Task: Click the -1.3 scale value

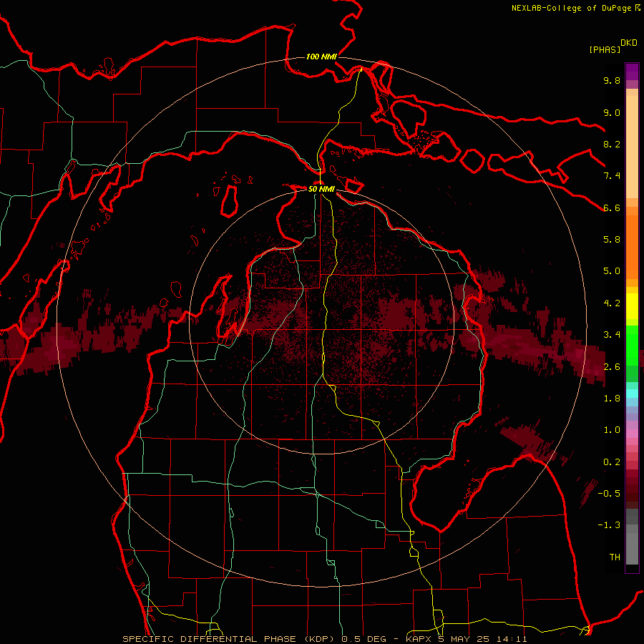Action: pyautogui.click(x=609, y=525)
